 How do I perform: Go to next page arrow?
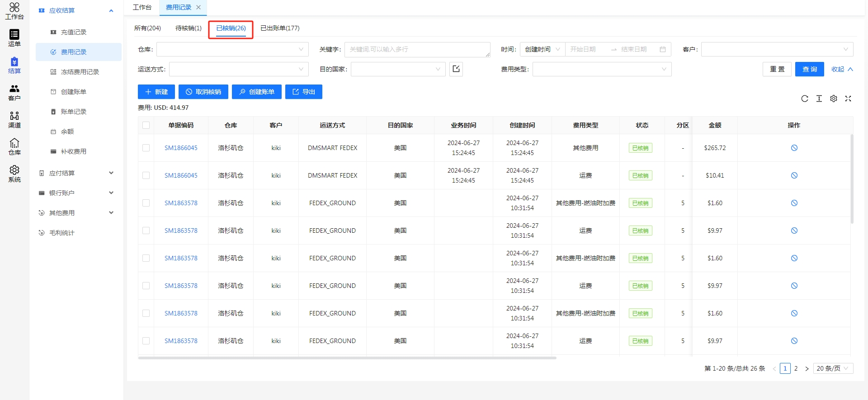click(807, 369)
